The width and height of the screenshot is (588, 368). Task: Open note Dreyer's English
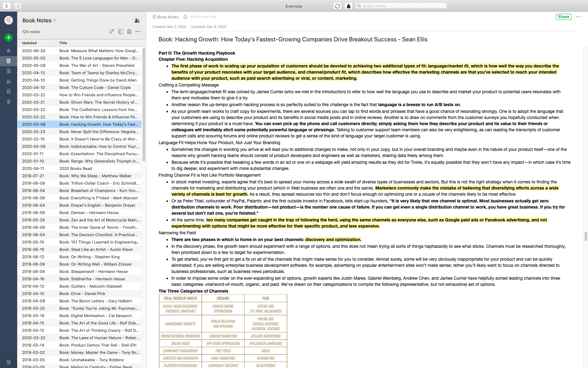pyautogui.click(x=80, y=205)
